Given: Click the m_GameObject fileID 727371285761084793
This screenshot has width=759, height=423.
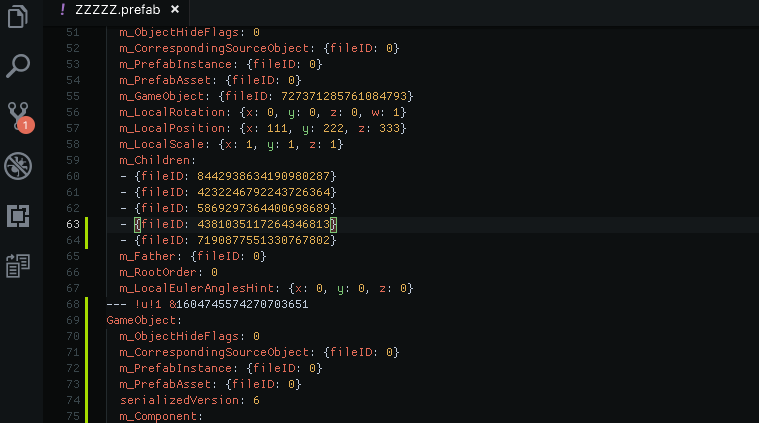Looking at the screenshot, I should 344,96.
